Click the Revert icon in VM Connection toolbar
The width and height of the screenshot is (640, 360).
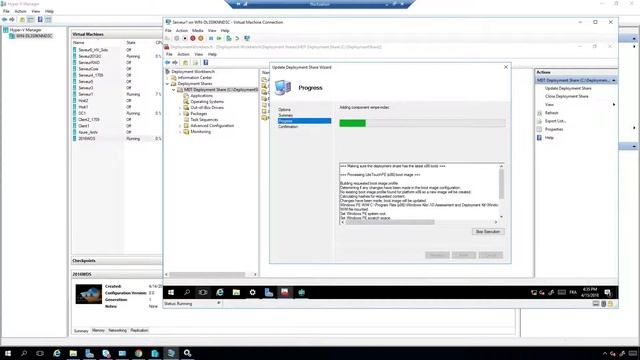[237, 38]
